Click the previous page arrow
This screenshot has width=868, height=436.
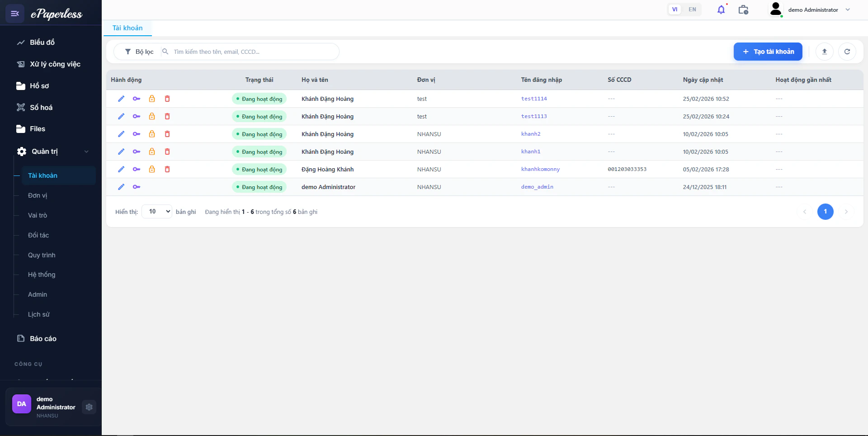[804, 211]
